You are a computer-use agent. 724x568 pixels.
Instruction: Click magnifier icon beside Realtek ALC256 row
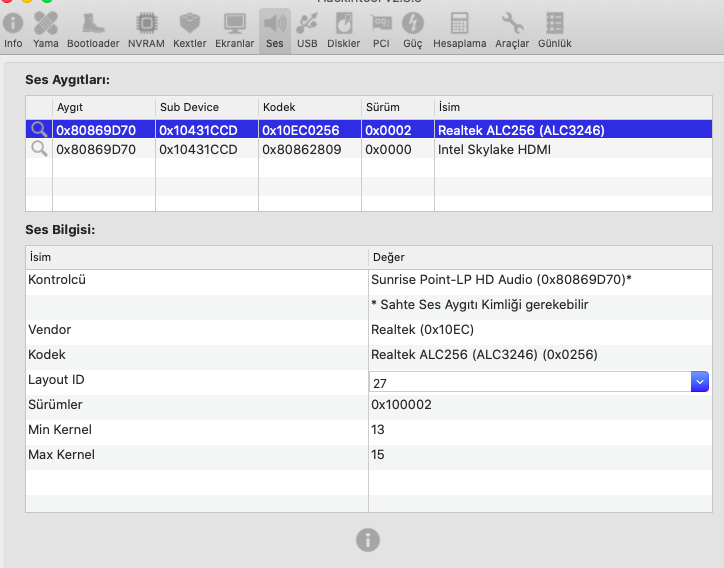39,130
